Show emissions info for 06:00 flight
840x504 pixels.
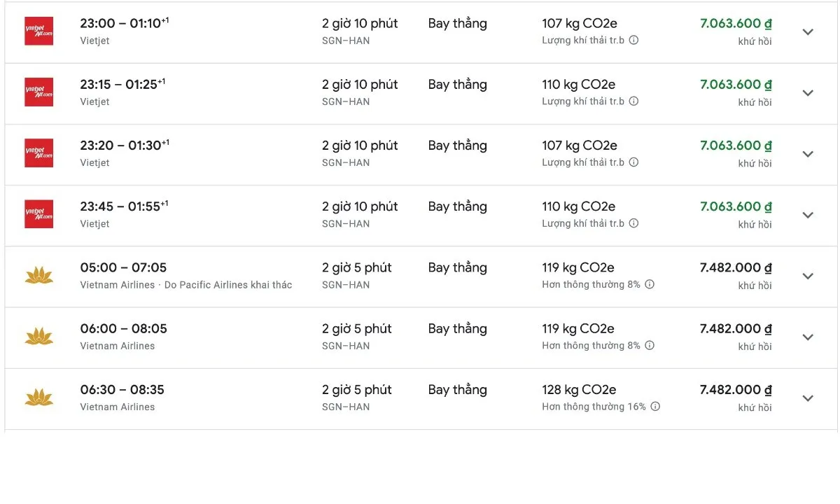tap(650, 346)
